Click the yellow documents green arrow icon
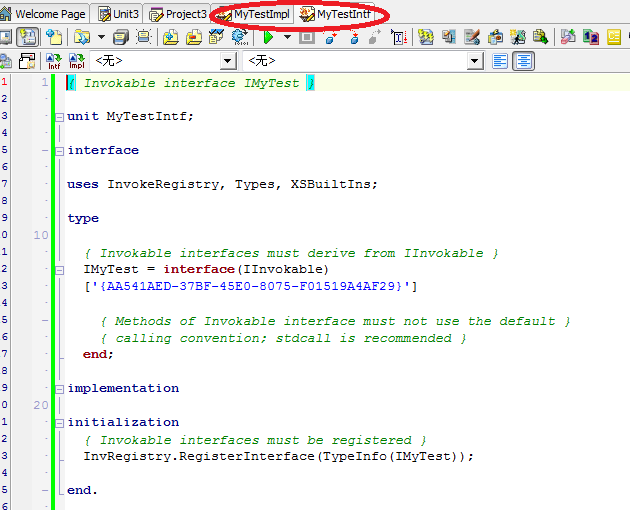 [x=541, y=37]
